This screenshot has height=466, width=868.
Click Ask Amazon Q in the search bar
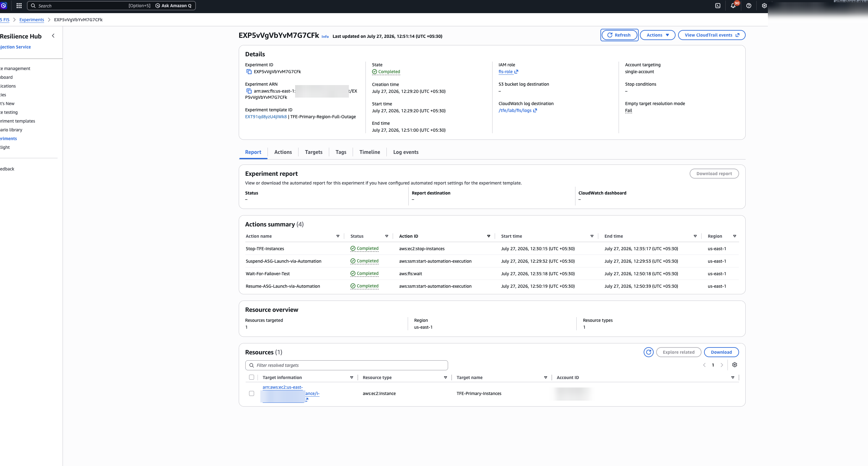coord(174,6)
